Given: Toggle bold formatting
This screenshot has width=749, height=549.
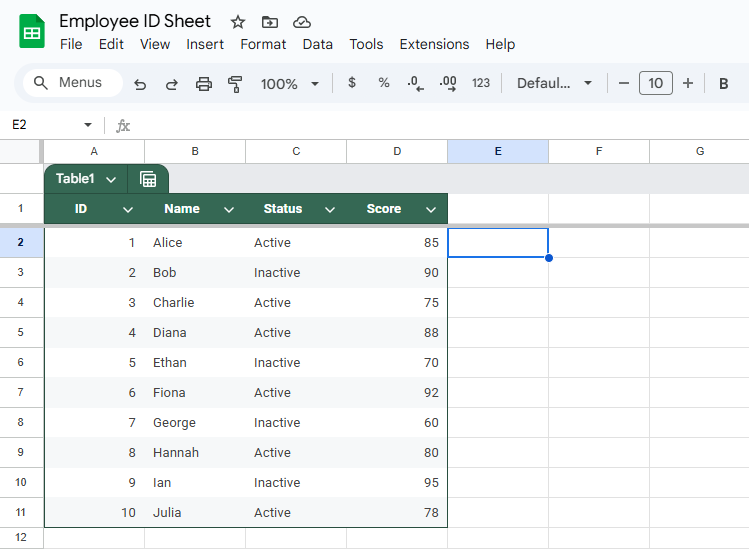Looking at the screenshot, I should pyautogui.click(x=723, y=84).
